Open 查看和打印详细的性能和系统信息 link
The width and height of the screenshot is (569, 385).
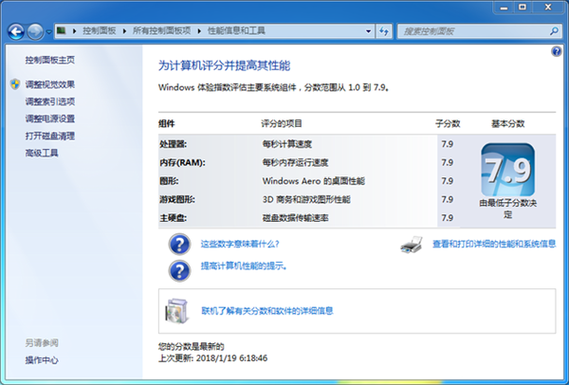pyautogui.click(x=494, y=244)
